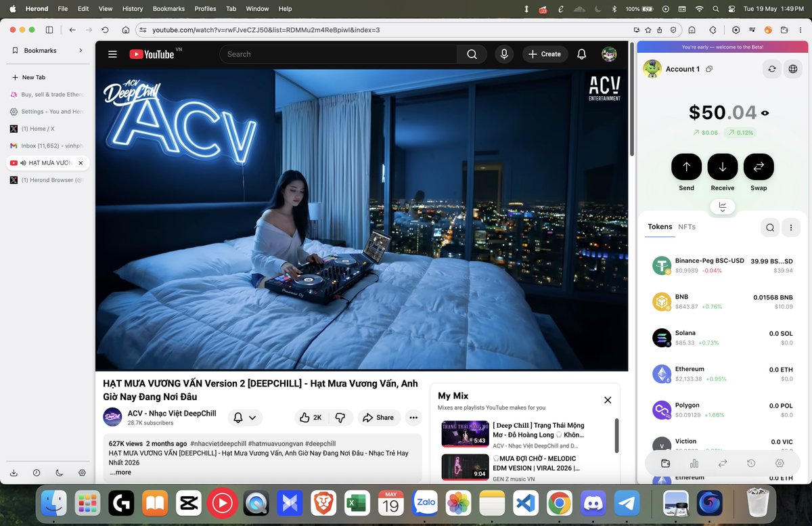
Task: Open notification preference dropdown beside subscribe bell
Action: click(x=244, y=418)
